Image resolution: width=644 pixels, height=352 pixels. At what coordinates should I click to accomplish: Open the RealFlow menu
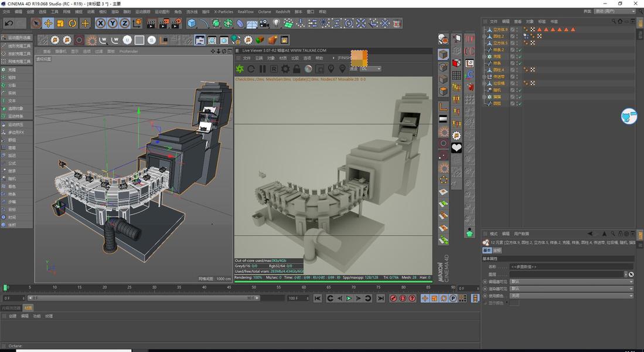click(246, 12)
